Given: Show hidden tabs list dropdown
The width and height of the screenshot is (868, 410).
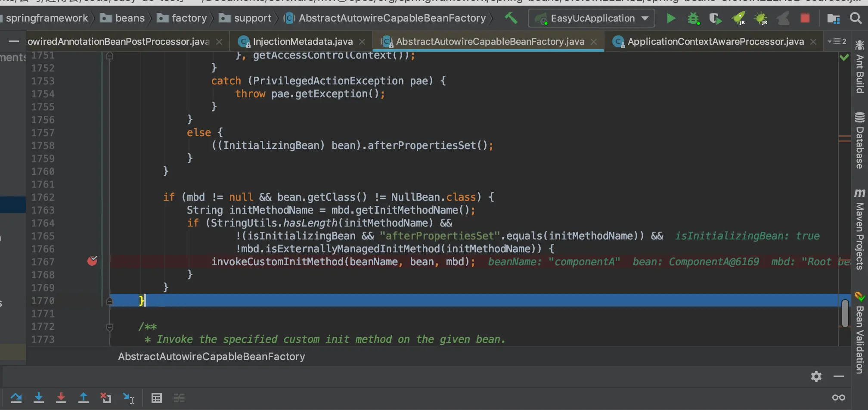Looking at the screenshot, I should 837,41.
